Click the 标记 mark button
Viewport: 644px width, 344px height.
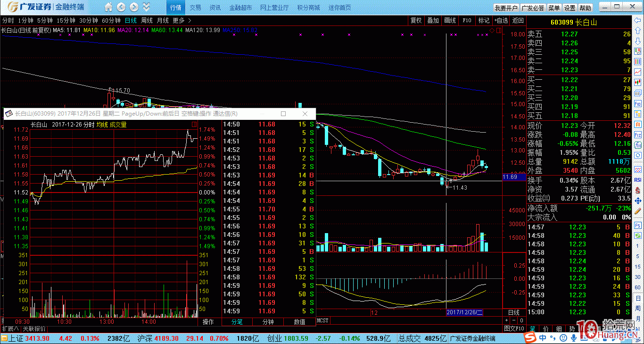[484, 21]
